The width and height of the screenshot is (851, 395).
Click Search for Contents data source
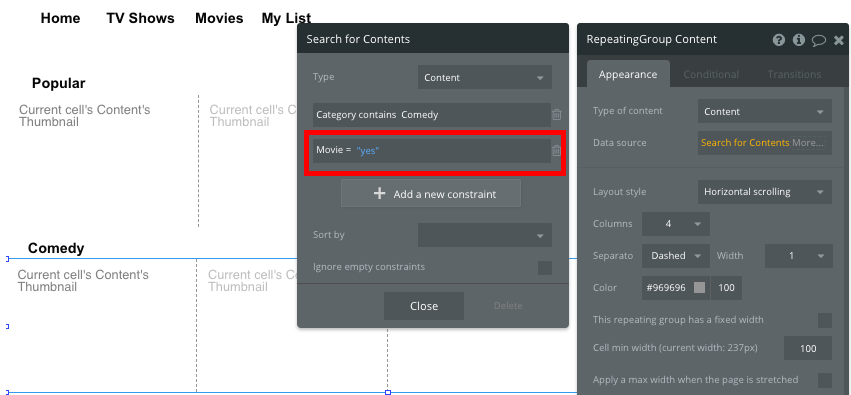pyautogui.click(x=745, y=143)
